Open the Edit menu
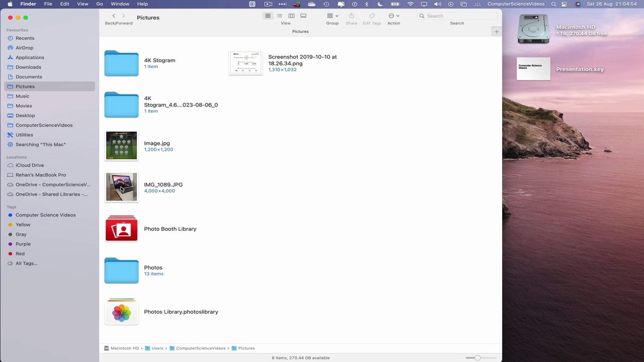 pyautogui.click(x=65, y=4)
